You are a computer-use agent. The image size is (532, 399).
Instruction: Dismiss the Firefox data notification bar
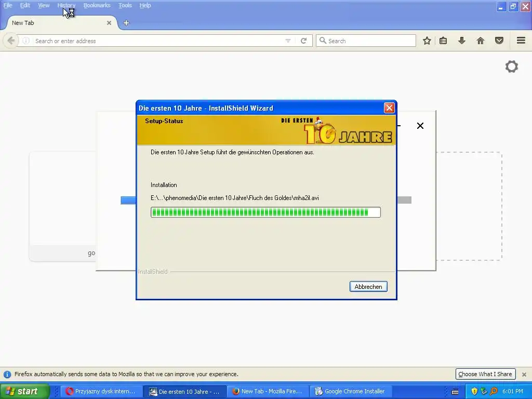tap(524, 374)
